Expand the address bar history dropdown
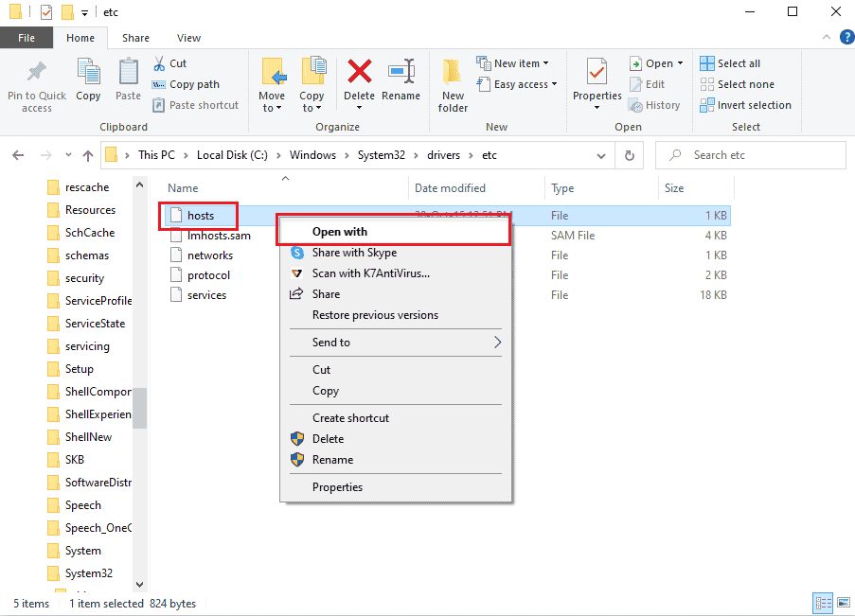The height and width of the screenshot is (616, 855). (x=601, y=156)
